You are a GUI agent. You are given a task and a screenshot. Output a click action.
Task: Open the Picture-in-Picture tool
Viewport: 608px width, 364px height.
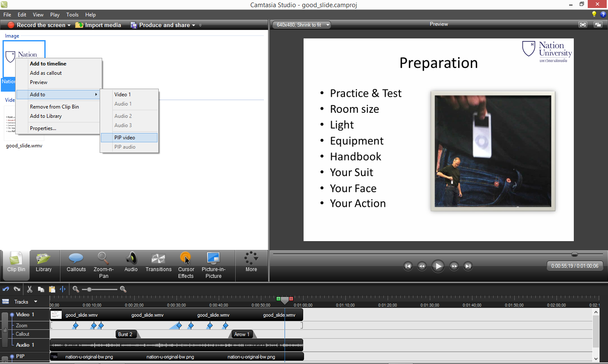coord(213,265)
